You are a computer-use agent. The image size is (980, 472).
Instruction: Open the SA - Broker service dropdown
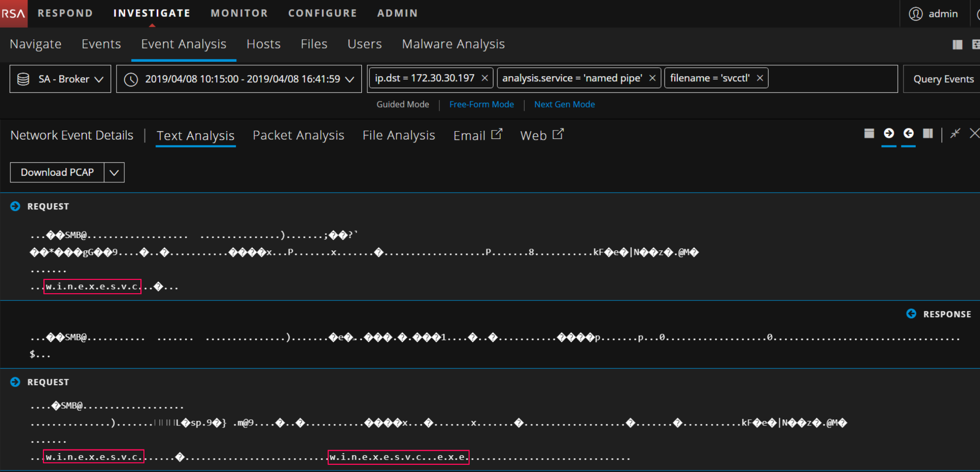click(x=60, y=79)
